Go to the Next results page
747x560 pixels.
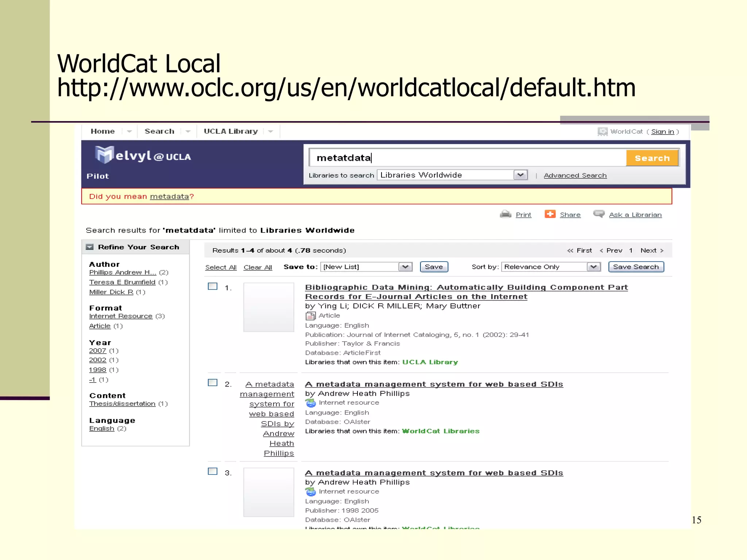click(652, 250)
